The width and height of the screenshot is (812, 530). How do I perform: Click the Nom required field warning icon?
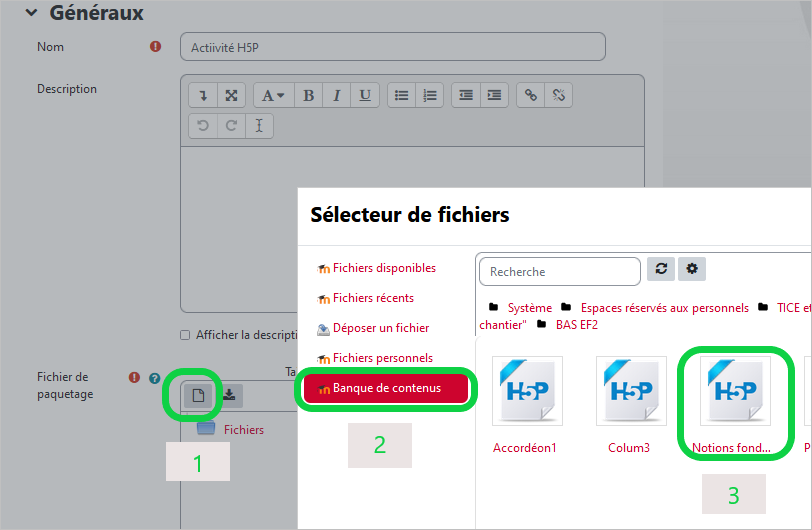[155, 47]
